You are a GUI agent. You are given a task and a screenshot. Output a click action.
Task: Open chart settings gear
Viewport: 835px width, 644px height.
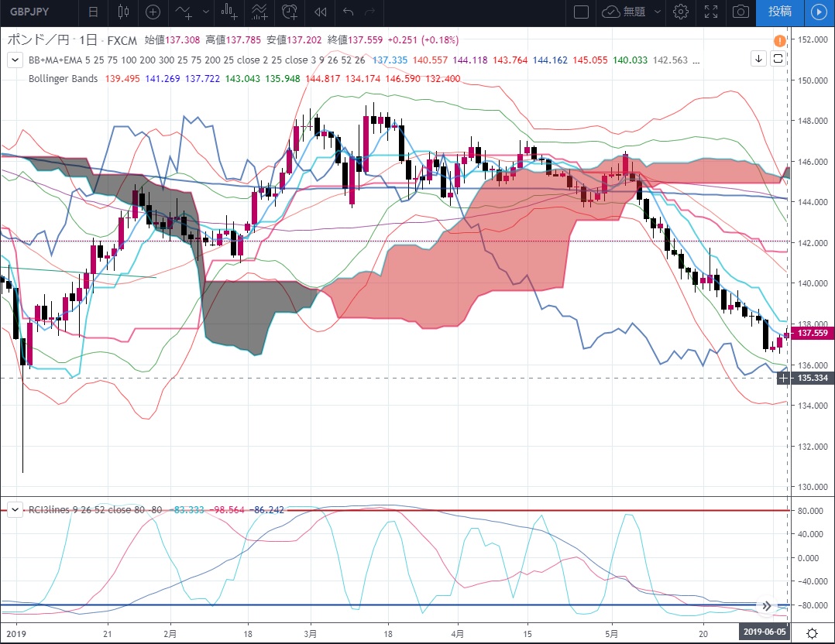tap(680, 12)
